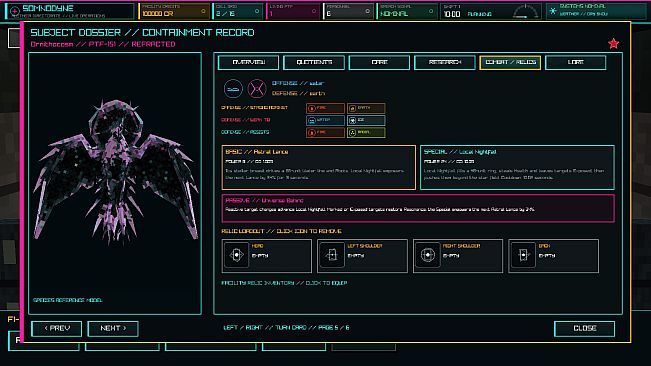Click the species reference model image

click(x=115, y=172)
